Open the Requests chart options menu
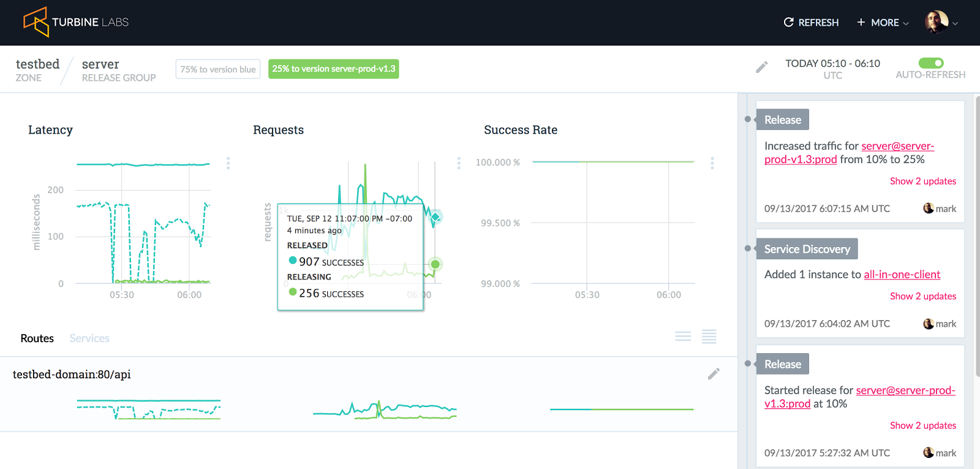980x469 pixels. [x=459, y=163]
